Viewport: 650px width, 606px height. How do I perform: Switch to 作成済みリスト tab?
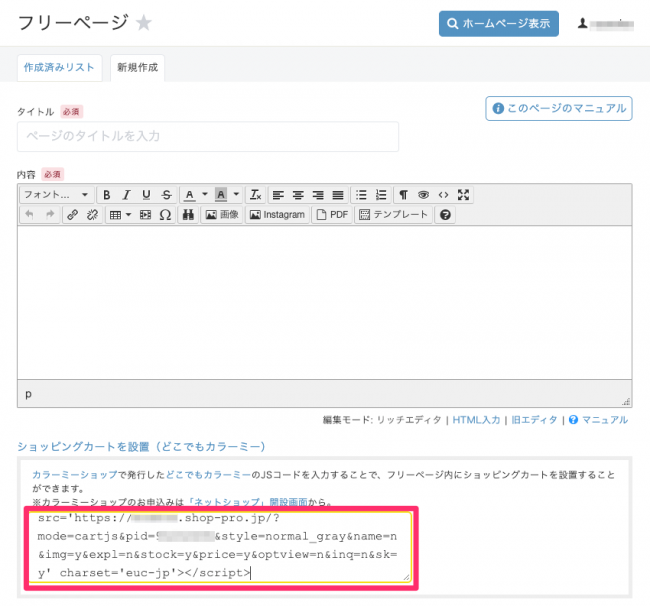[x=59, y=68]
